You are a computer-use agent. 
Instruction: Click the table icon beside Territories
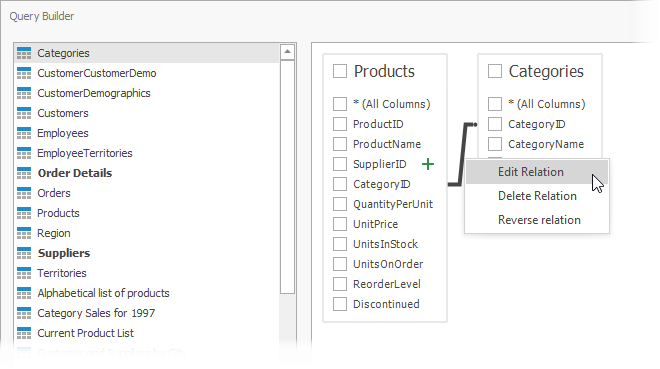(24, 273)
